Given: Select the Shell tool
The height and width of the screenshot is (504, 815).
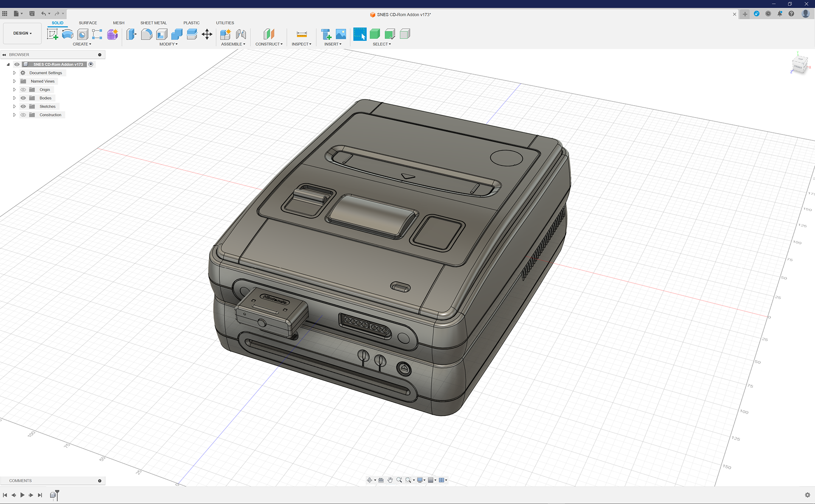Looking at the screenshot, I should (x=162, y=34).
